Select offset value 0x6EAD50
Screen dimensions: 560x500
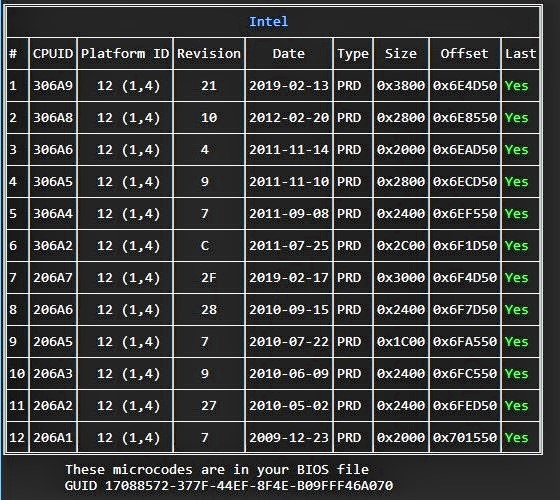465,150
